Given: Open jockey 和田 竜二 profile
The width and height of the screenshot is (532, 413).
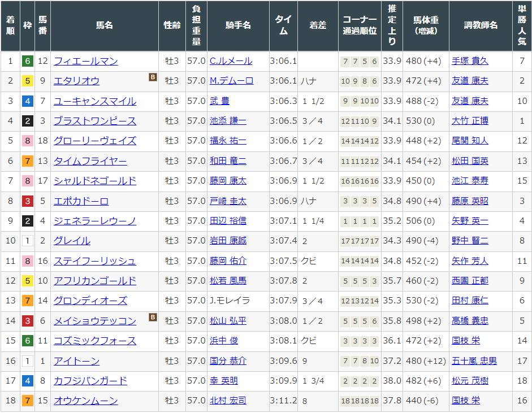Looking at the screenshot, I should point(228,161).
